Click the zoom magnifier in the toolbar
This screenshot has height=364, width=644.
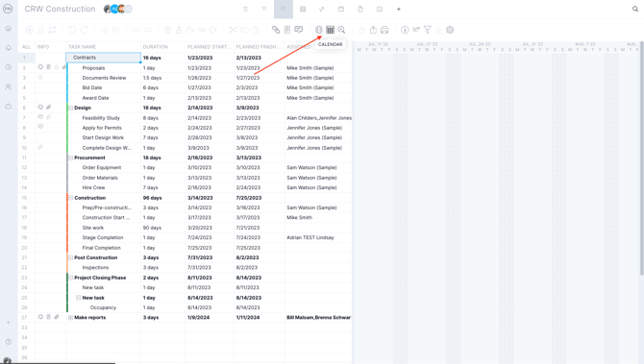tap(341, 30)
